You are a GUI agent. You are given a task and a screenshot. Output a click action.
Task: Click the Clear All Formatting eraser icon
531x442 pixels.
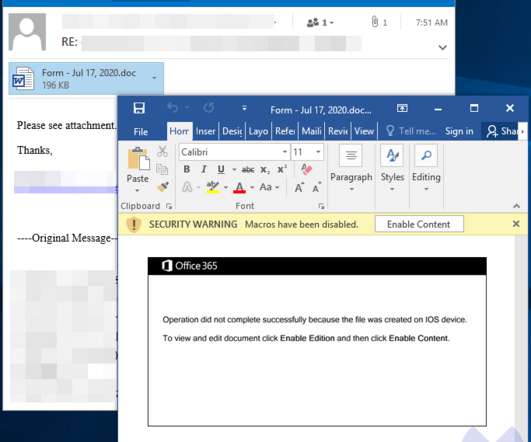[306, 169]
